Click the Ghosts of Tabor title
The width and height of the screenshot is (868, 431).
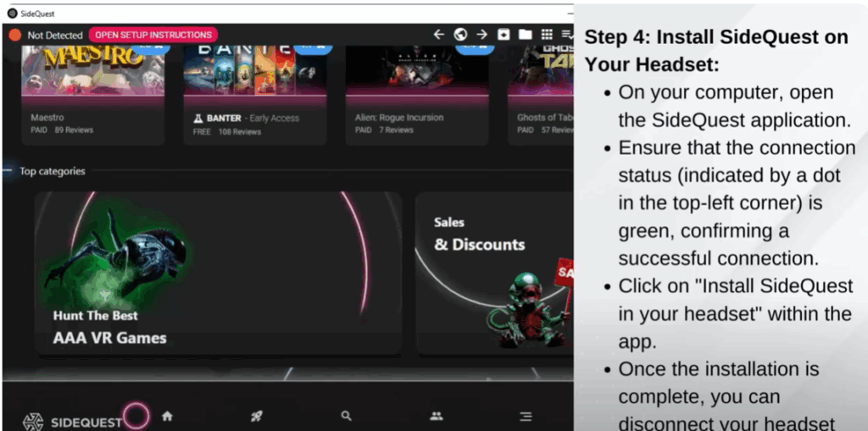[545, 118]
